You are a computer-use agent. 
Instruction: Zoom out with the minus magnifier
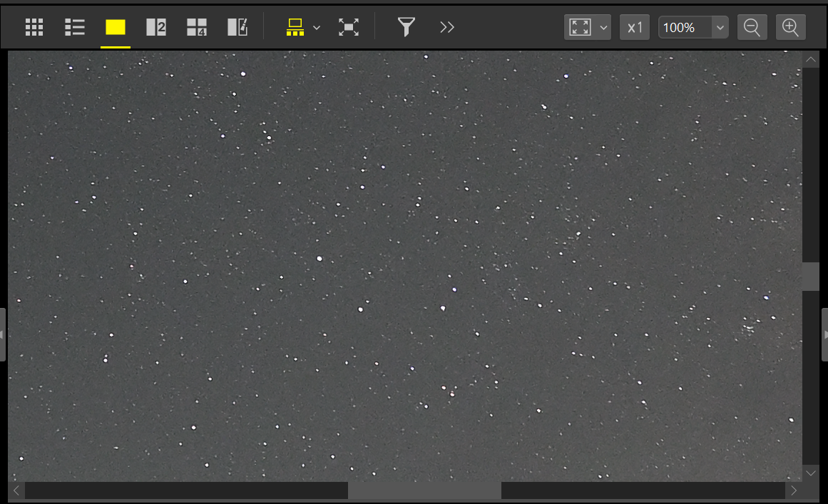pos(752,28)
